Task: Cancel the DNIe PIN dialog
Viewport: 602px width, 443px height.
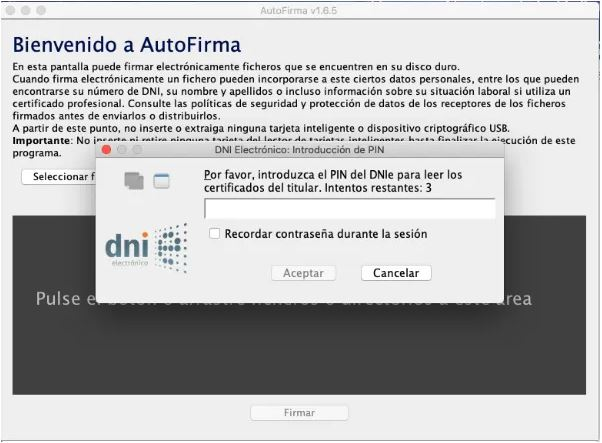Action: [x=396, y=273]
